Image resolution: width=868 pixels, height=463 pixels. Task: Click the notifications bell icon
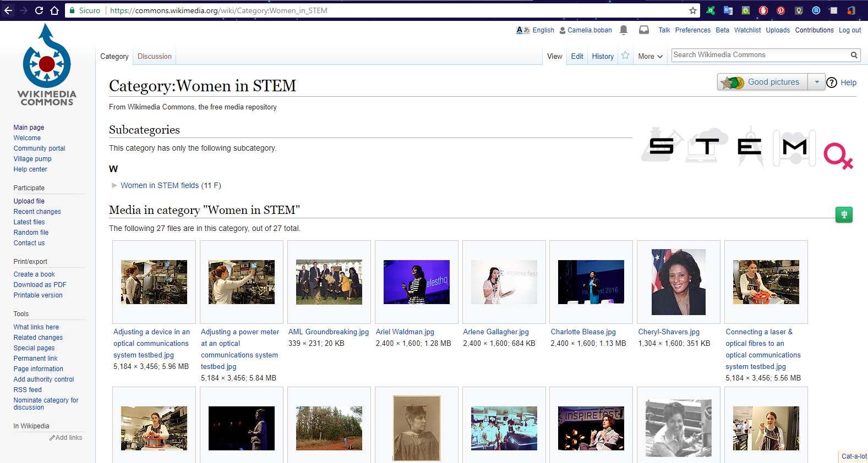tap(624, 30)
